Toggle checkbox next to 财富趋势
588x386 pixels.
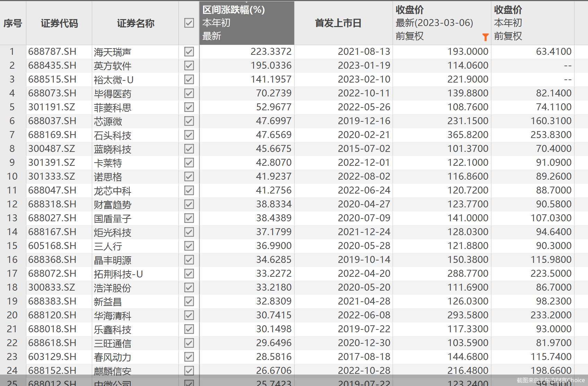coord(189,204)
